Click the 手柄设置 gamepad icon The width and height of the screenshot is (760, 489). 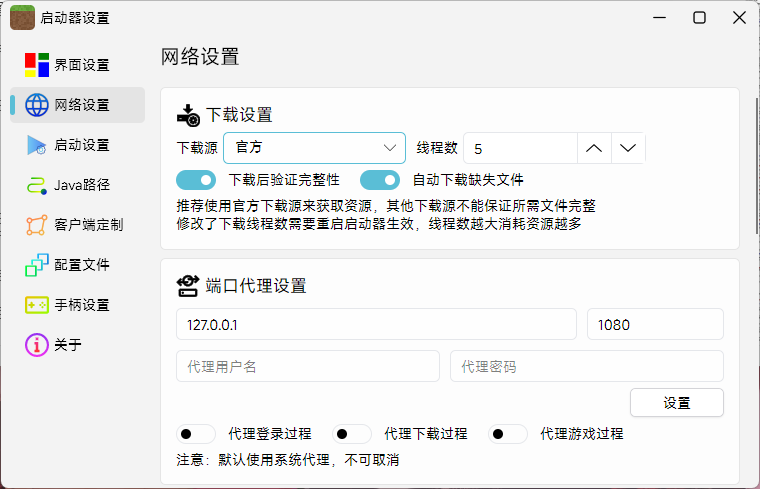37,305
